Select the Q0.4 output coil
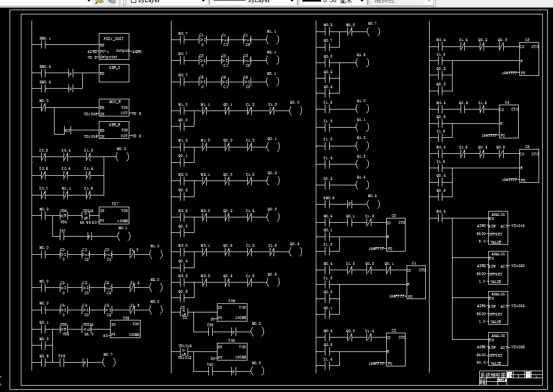Viewport: 553px width, 392px height. click(x=295, y=252)
